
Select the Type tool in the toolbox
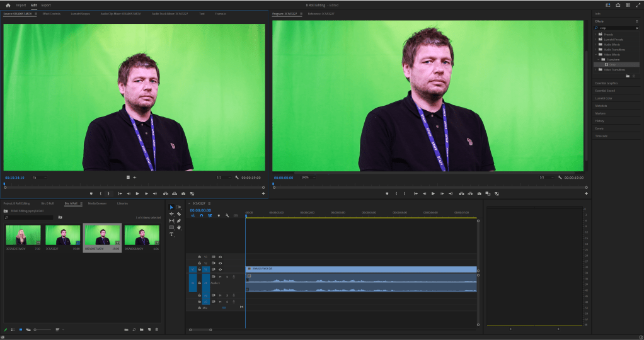(171, 234)
